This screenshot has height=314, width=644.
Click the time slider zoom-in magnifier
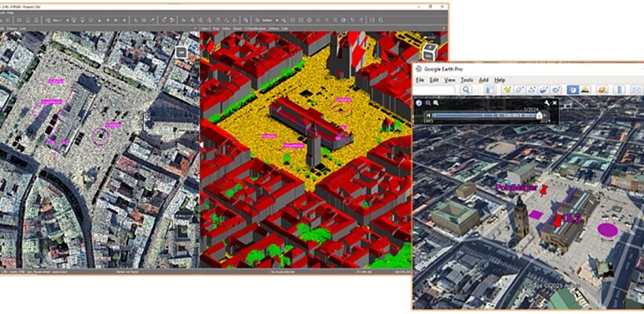pos(436,103)
